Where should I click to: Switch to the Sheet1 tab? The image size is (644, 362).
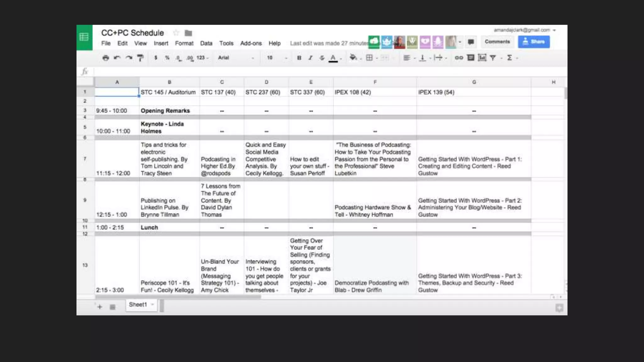(x=138, y=304)
